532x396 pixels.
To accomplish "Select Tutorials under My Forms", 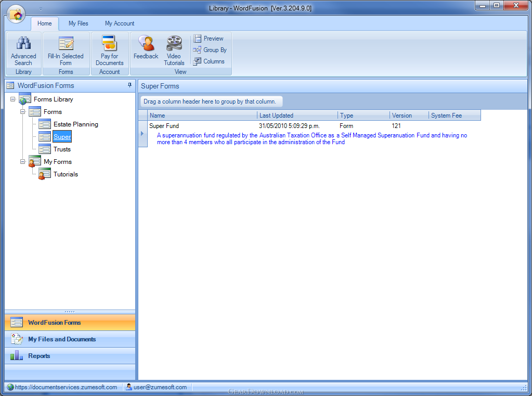I will pos(66,174).
